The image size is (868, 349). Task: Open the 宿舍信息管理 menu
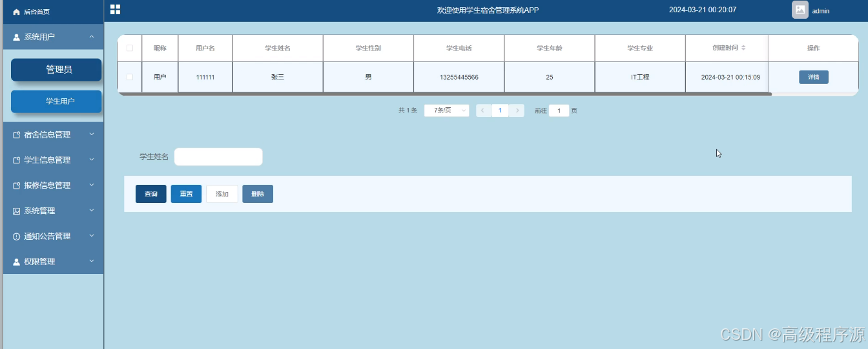point(53,134)
